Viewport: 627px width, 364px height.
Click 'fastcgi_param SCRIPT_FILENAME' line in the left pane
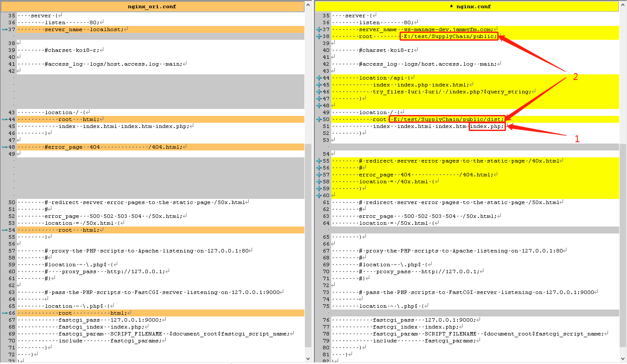click(175, 334)
